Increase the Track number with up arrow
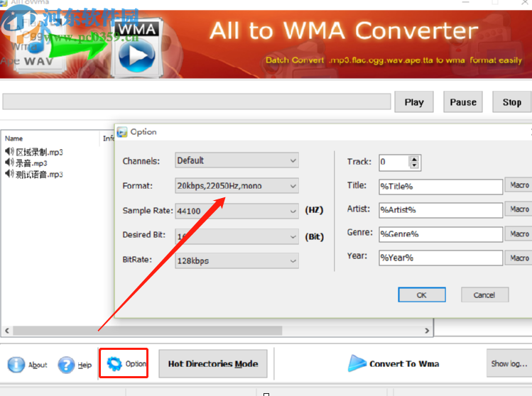 [x=414, y=159]
